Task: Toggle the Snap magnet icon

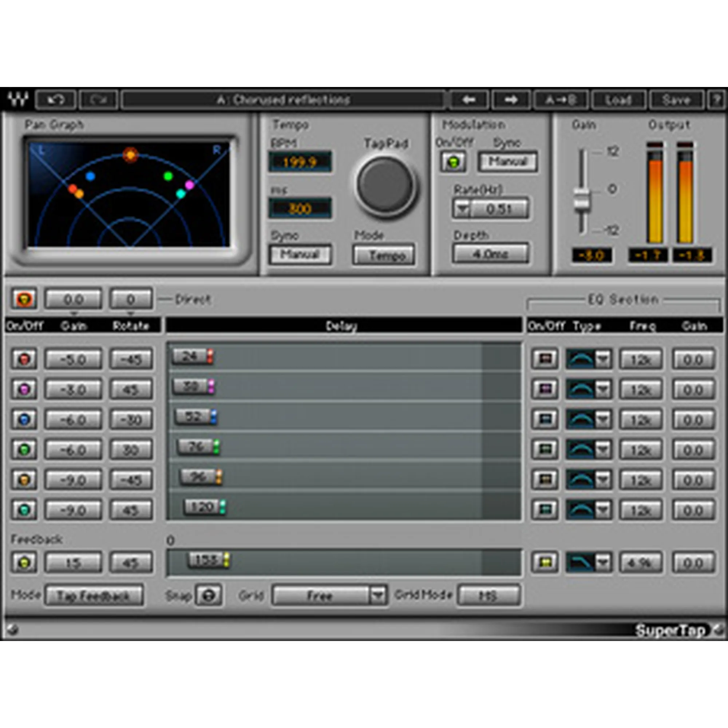Action: [x=208, y=596]
